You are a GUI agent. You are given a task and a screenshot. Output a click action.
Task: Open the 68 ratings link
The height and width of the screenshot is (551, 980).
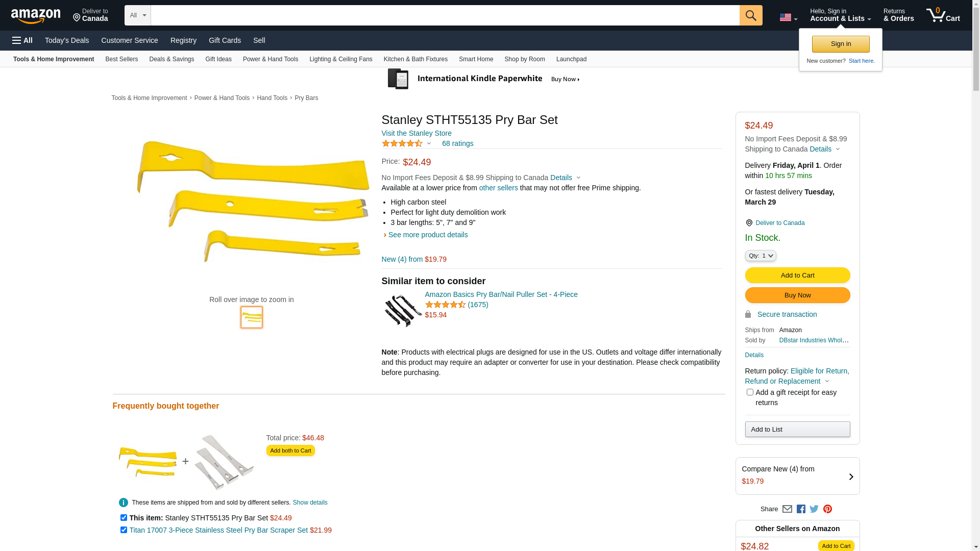pyautogui.click(x=457, y=143)
